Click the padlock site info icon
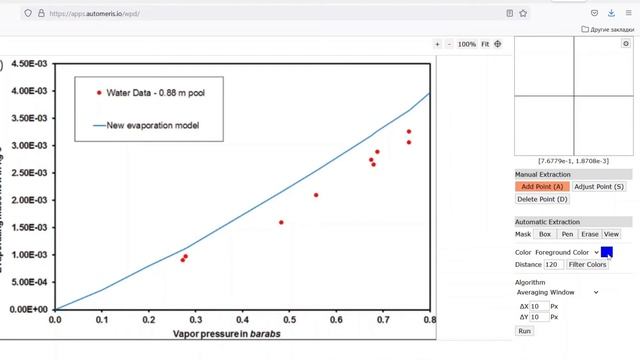Screen dimensions: 640x360 41,13
